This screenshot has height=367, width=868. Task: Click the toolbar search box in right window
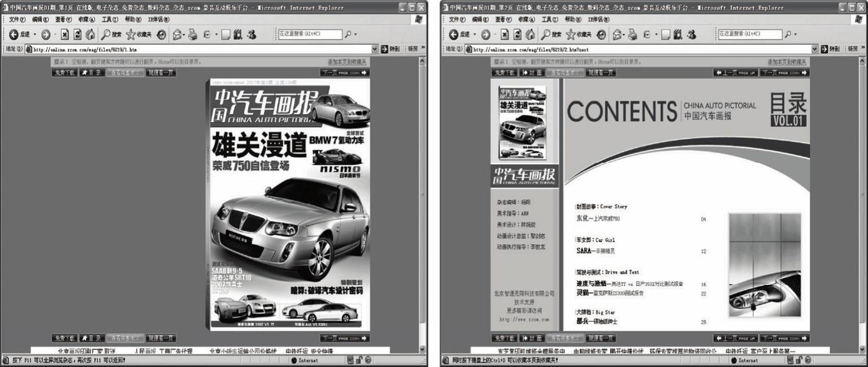click(x=750, y=34)
